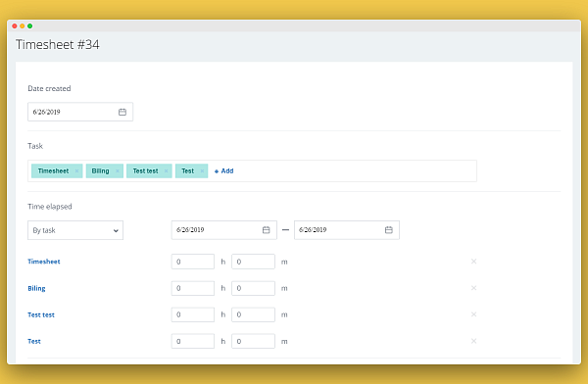Open calendar for Date created field
This screenshot has height=384, width=588.
(122, 112)
